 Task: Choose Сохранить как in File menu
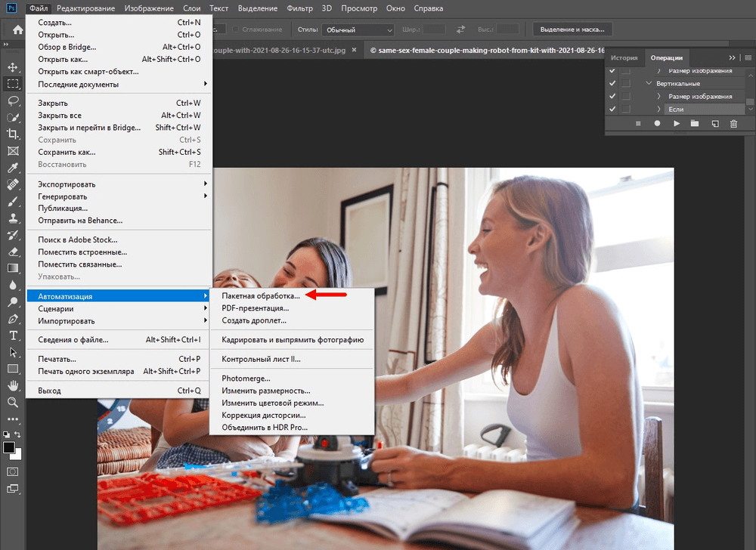point(118,152)
